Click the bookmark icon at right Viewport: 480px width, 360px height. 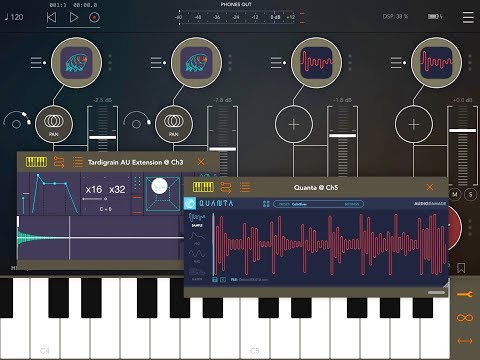461,268
